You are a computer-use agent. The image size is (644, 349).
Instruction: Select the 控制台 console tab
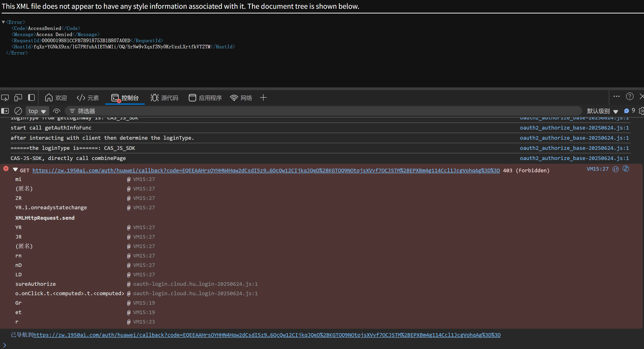[x=125, y=98]
